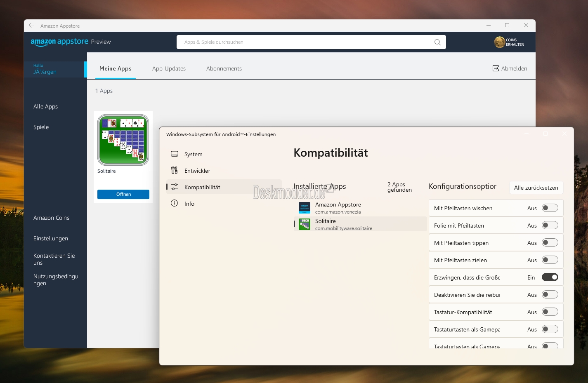Click the Entwickler tools icon
The height and width of the screenshot is (383, 588).
pyautogui.click(x=175, y=170)
